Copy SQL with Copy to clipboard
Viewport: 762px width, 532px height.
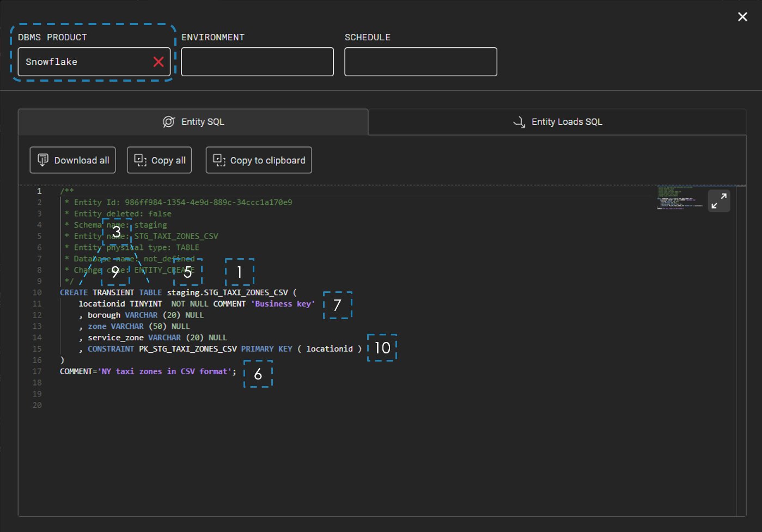(259, 160)
